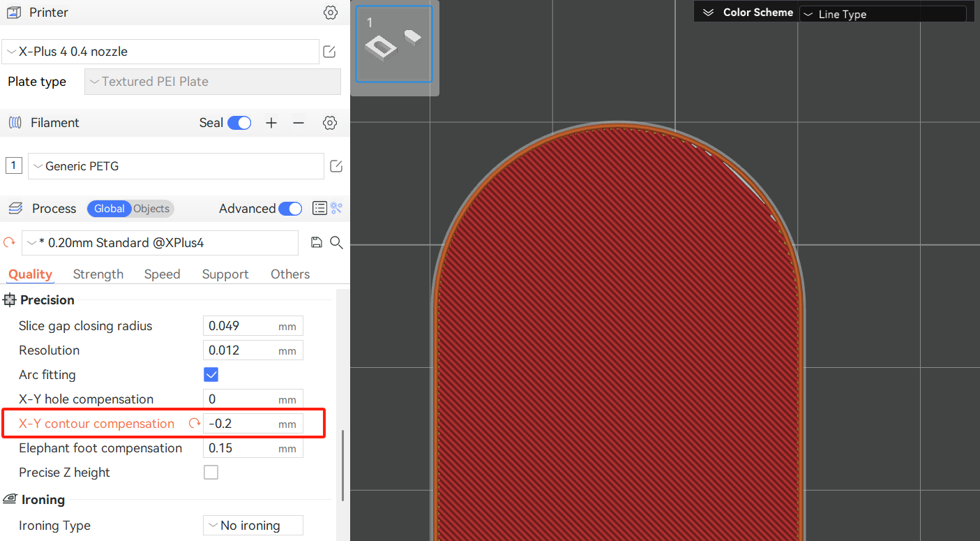Screen dimensions: 980x541
Task: Switch the Process scope to Objects
Action: coord(151,209)
